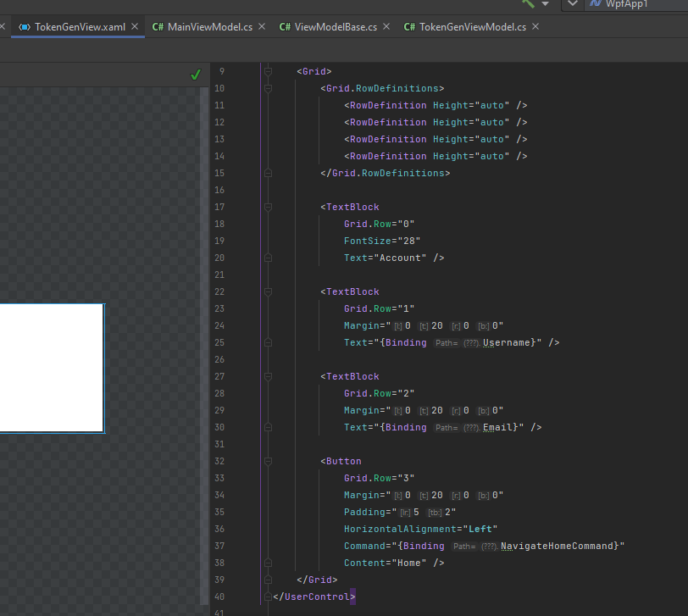Open the build dropdown arrow beside the hammer

point(545,4)
